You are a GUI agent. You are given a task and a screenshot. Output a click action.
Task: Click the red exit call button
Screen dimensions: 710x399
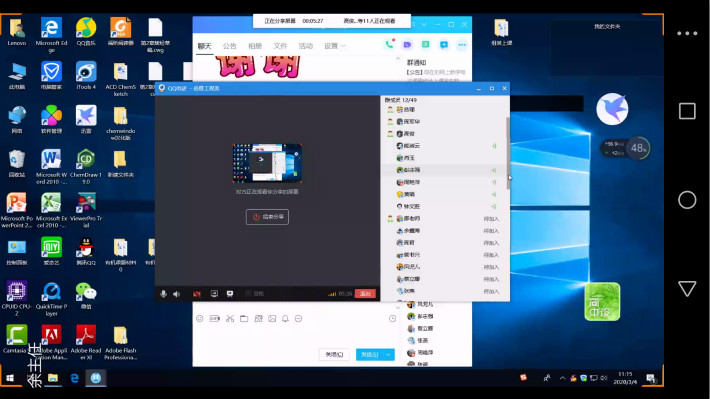pos(365,293)
